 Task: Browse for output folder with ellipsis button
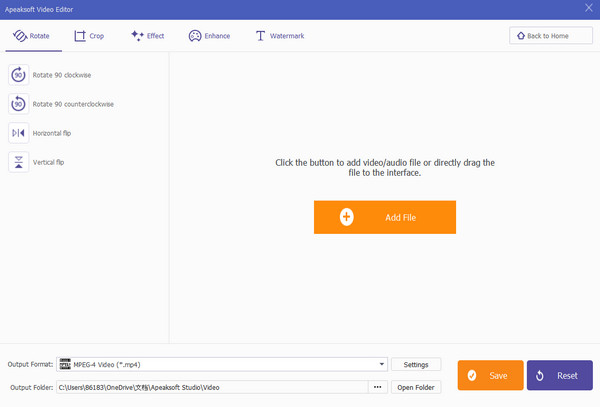378,387
